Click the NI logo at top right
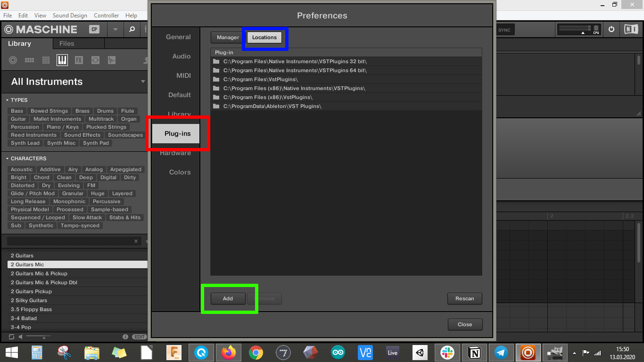The height and width of the screenshot is (362, 644). [x=631, y=29]
